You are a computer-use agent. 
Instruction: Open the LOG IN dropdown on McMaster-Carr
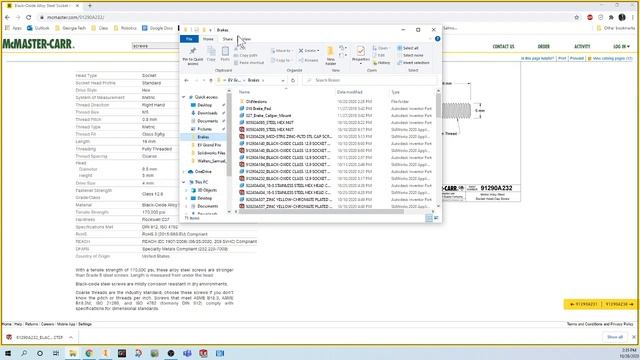[621, 47]
